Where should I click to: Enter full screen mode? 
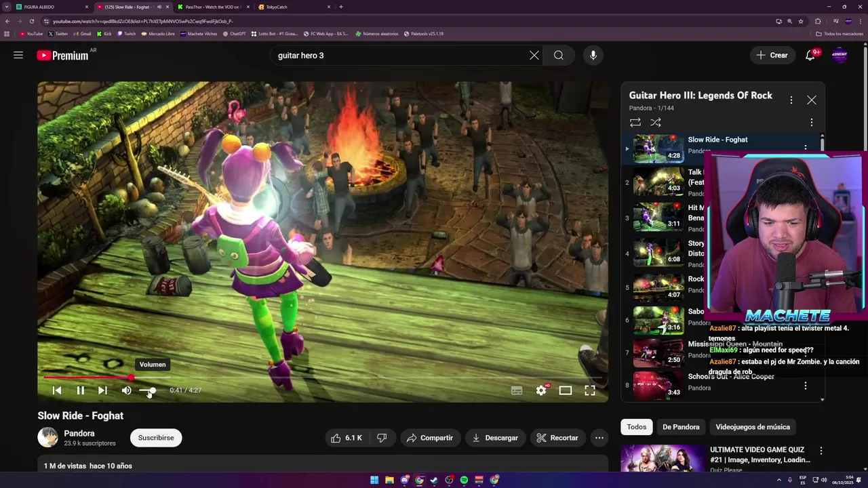(x=590, y=390)
